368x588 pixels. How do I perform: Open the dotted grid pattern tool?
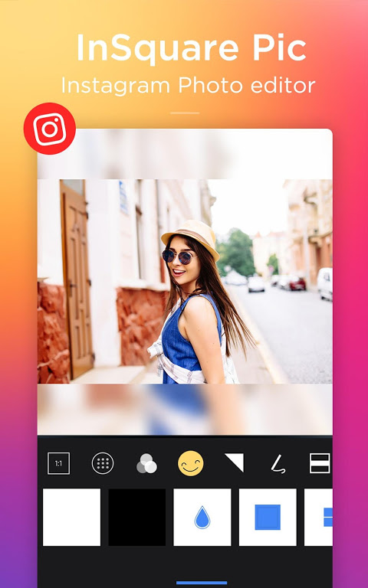point(103,463)
